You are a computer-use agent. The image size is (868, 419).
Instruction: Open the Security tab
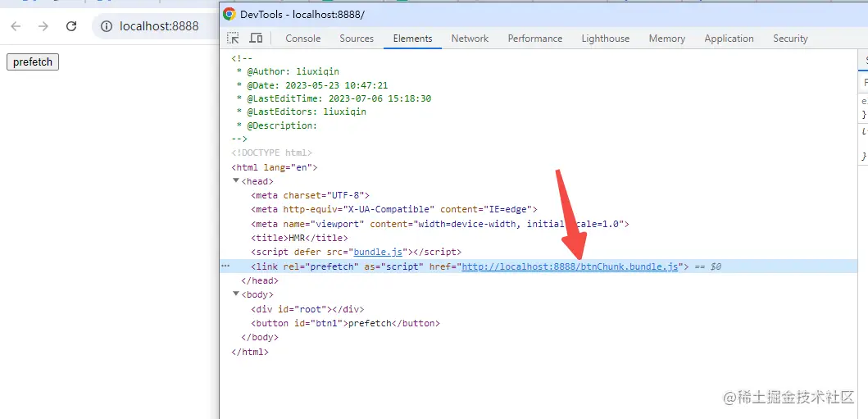(x=790, y=39)
